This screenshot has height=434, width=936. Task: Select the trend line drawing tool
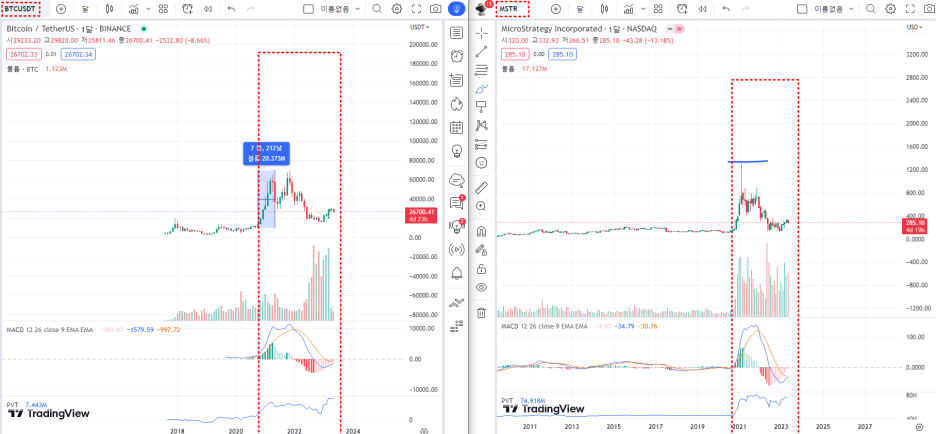click(x=481, y=52)
